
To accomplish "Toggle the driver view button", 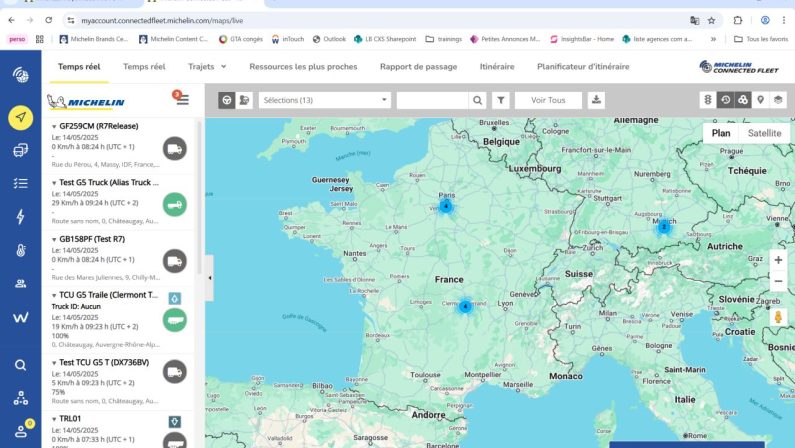I will 244,100.
